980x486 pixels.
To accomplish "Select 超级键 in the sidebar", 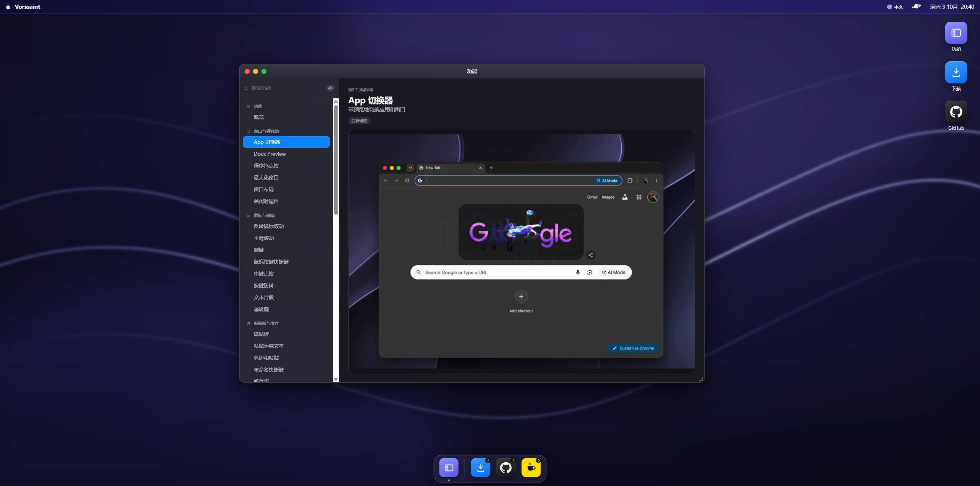I will click(x=286, y=309).
